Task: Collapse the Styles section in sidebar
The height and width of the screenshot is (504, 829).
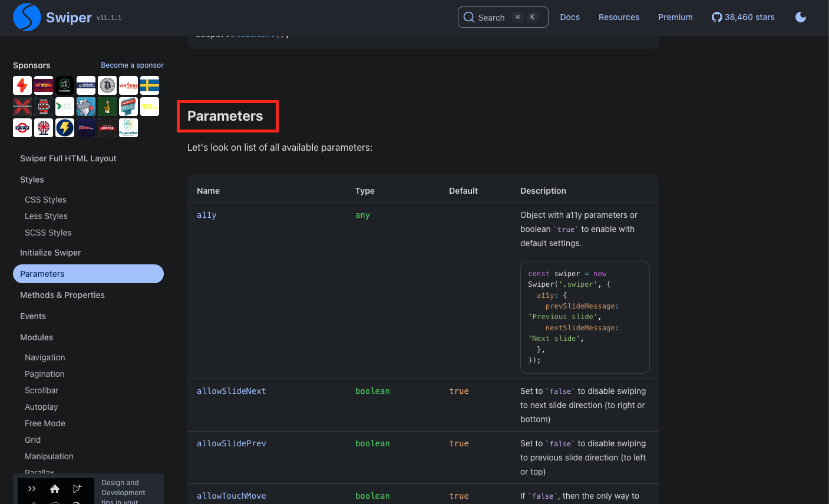Action: 32,180
